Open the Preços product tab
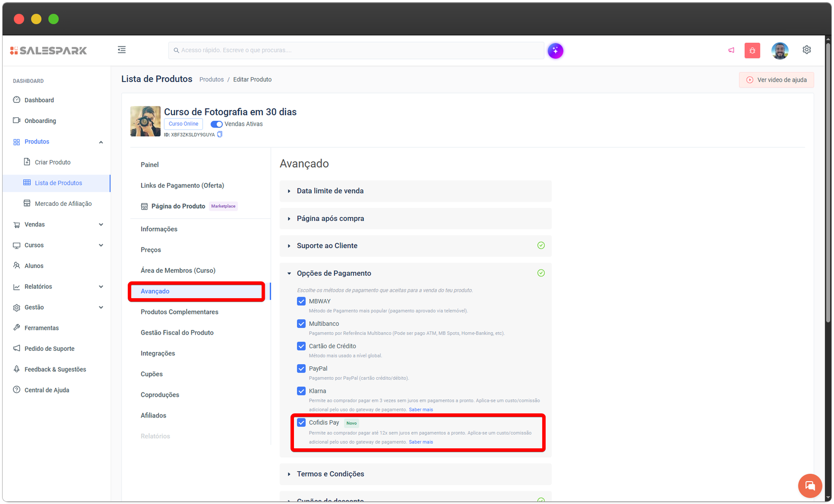The width and height of the screenshot is (834, 504). click(x=151, y=250)
